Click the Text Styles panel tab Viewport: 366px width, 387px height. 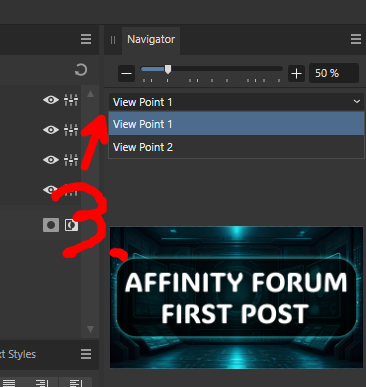click(18, 354)
